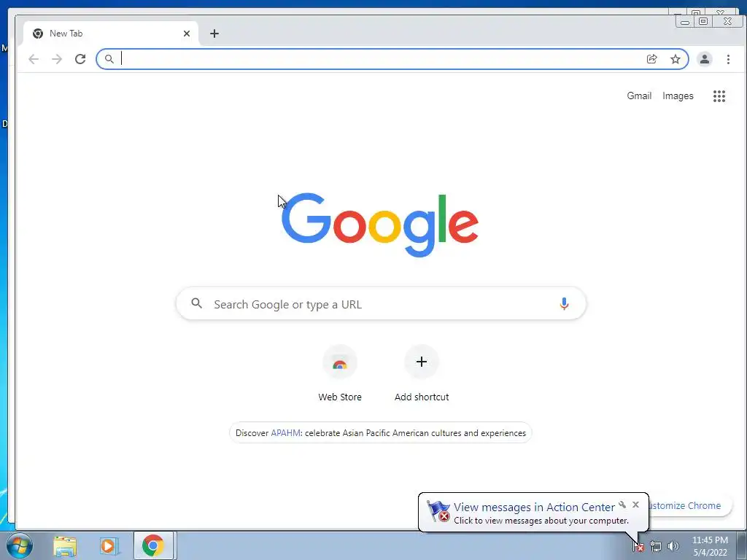Click the share page icon in address bar
747x560 pixels.
point(651,59)
